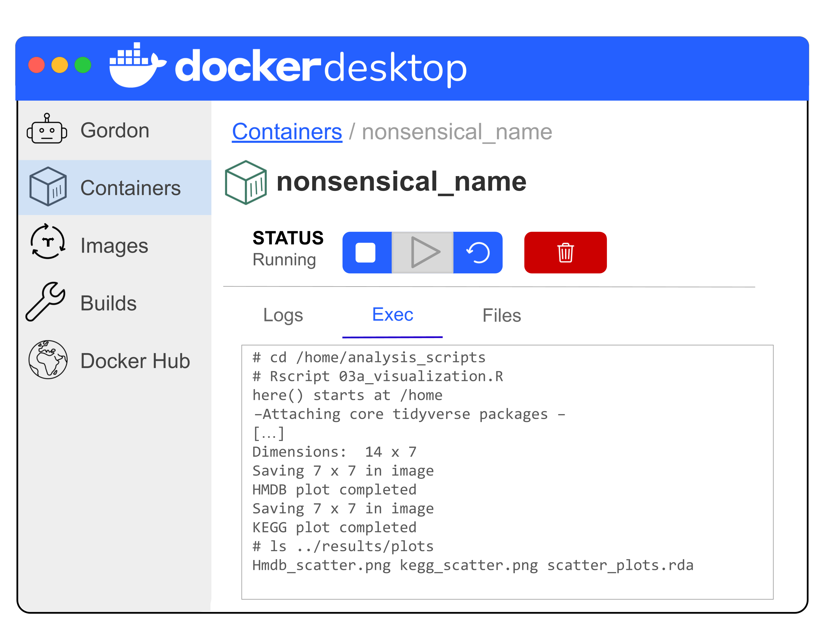Click the green maximize window button
Viewport: 825px width, 644px height.
click(83, 65)
